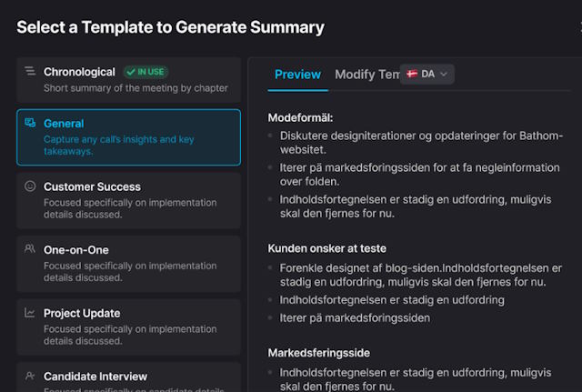The image size is (582, 392).
Task: Click the General template icon
Action: [30, 123]
